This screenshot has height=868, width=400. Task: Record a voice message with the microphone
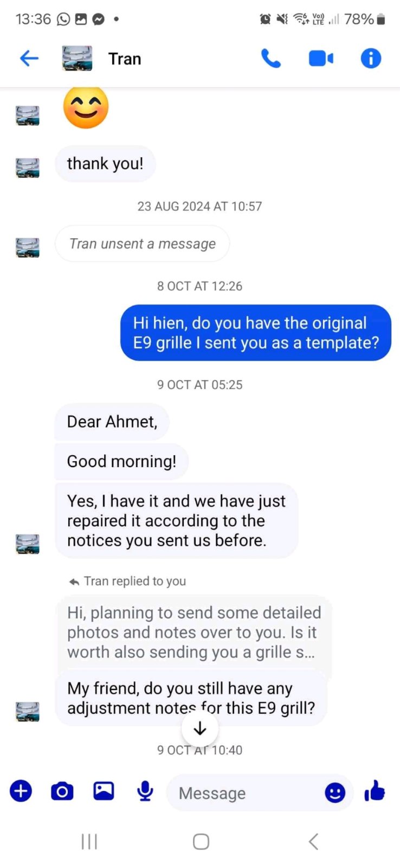tap(145, 791)
